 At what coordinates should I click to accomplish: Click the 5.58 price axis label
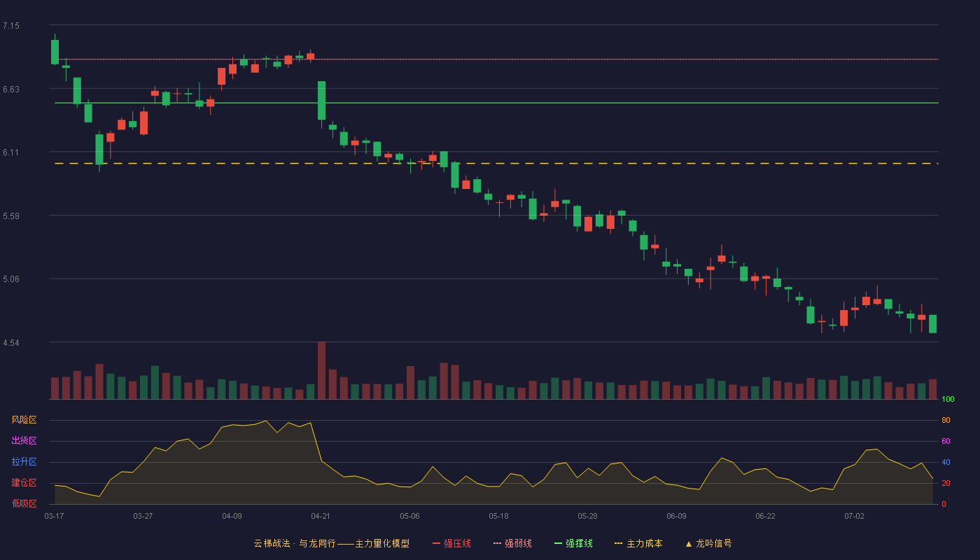(11, 216)
